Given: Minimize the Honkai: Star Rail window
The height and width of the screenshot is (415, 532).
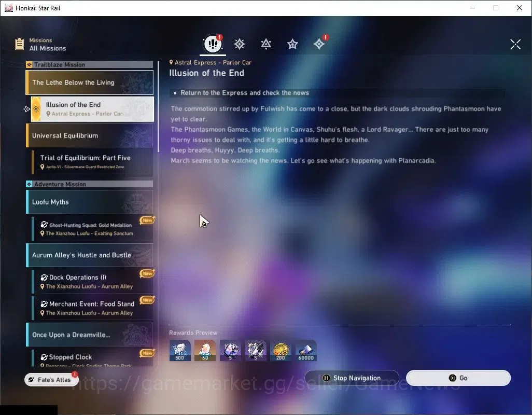Looking at the screenshot, I should 472,8.
